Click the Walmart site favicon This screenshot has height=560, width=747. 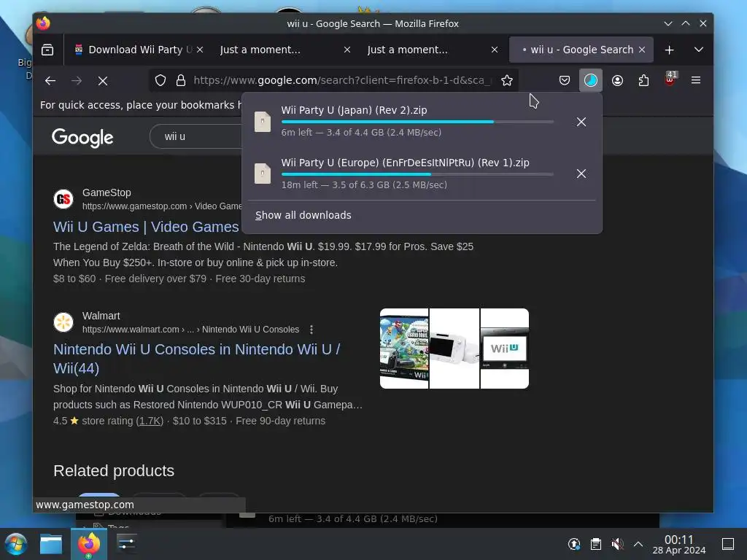click(x=63, y=322)
